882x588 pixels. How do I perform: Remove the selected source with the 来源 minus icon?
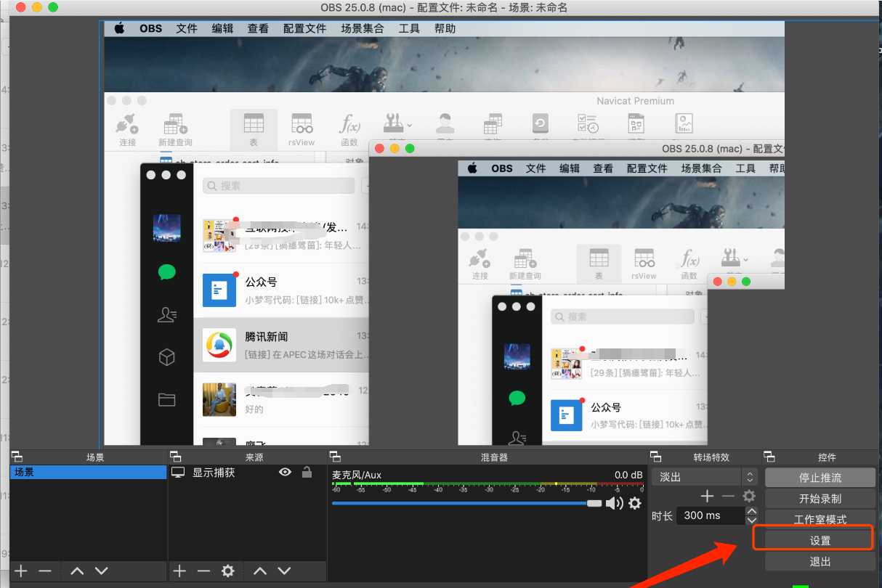click(203, 571)
